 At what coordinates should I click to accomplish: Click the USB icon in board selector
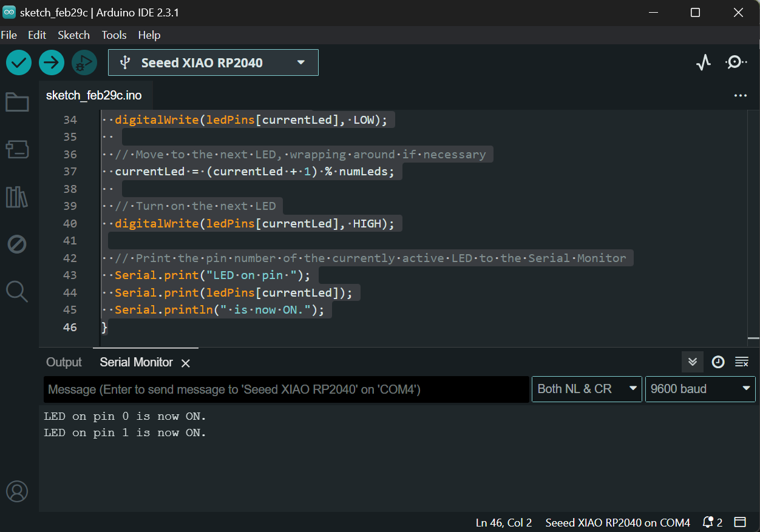(x=125, y=62)
